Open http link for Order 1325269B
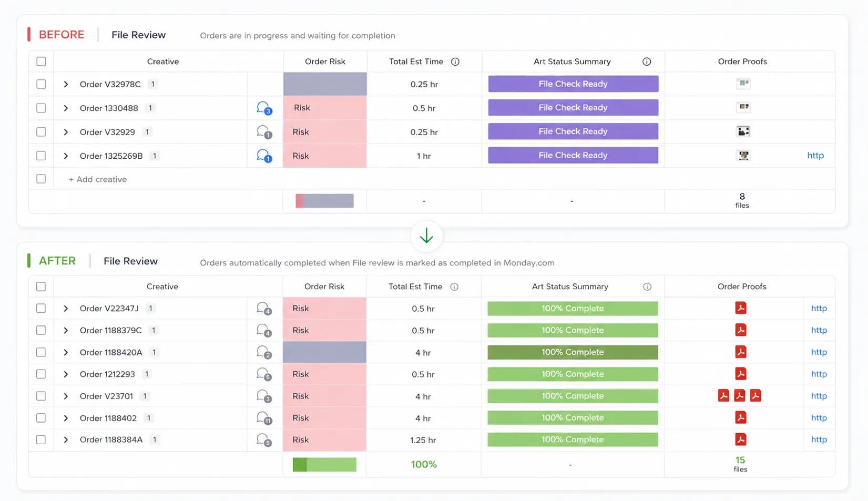 (x=815, y=155)
